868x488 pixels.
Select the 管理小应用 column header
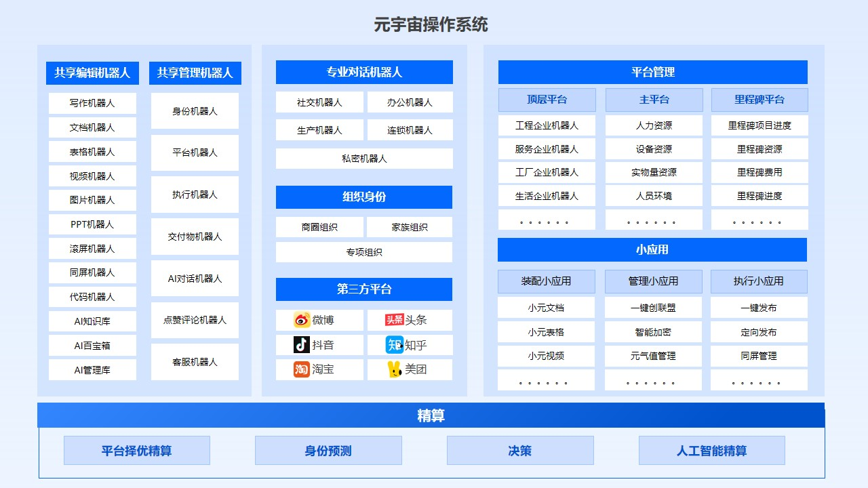pyautogui.click(x=654, y=281)
